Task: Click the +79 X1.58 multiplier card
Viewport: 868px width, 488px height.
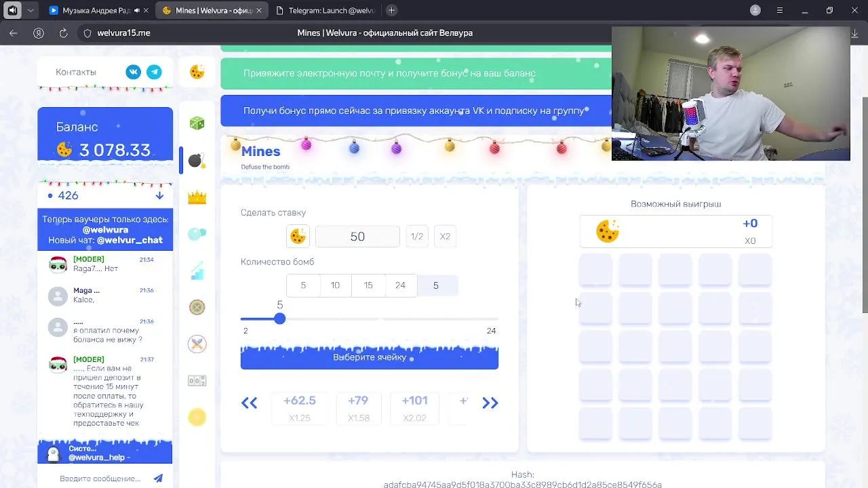Action: tap(358, 408)
